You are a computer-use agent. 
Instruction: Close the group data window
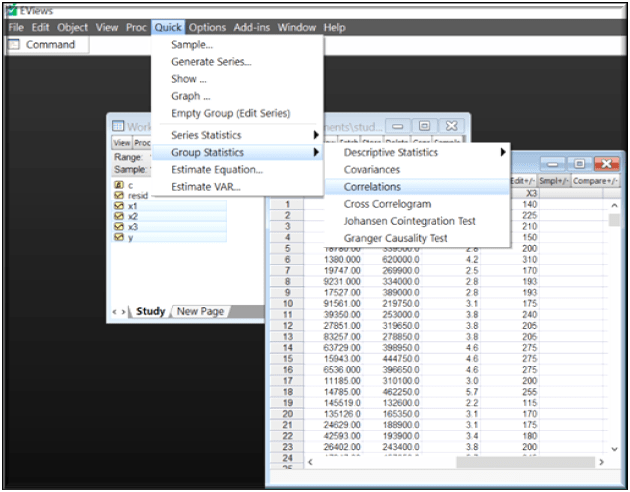click(x=607, y=164)
